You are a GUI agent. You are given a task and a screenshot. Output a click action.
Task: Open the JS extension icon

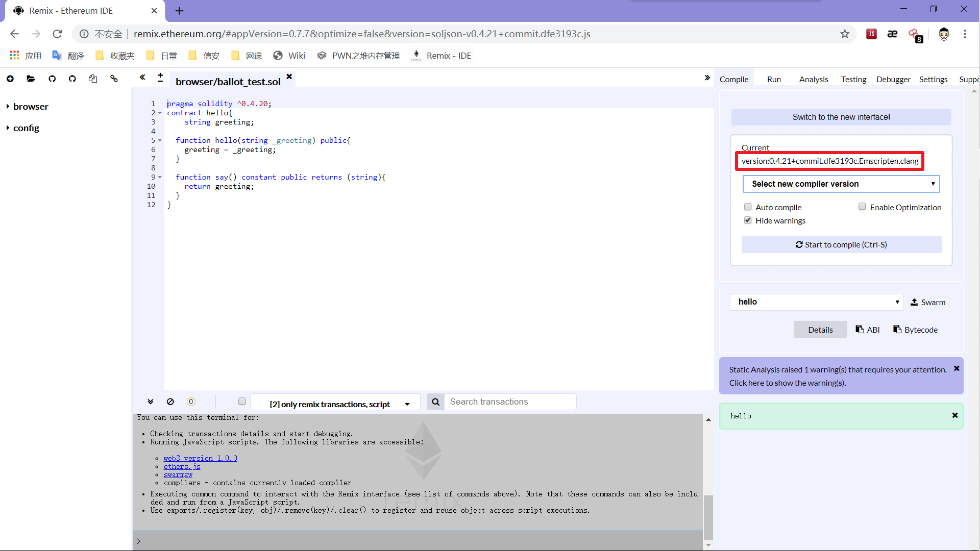[x=871, y=34]
